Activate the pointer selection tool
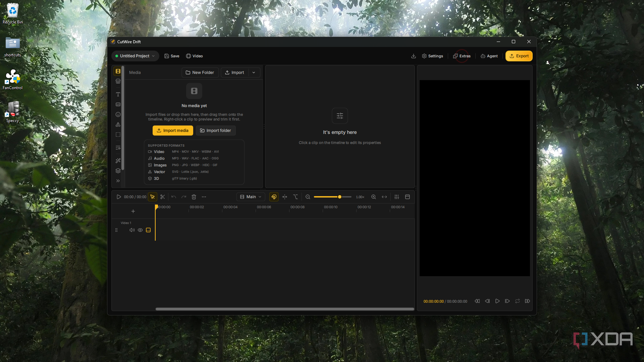 point(153,197)
